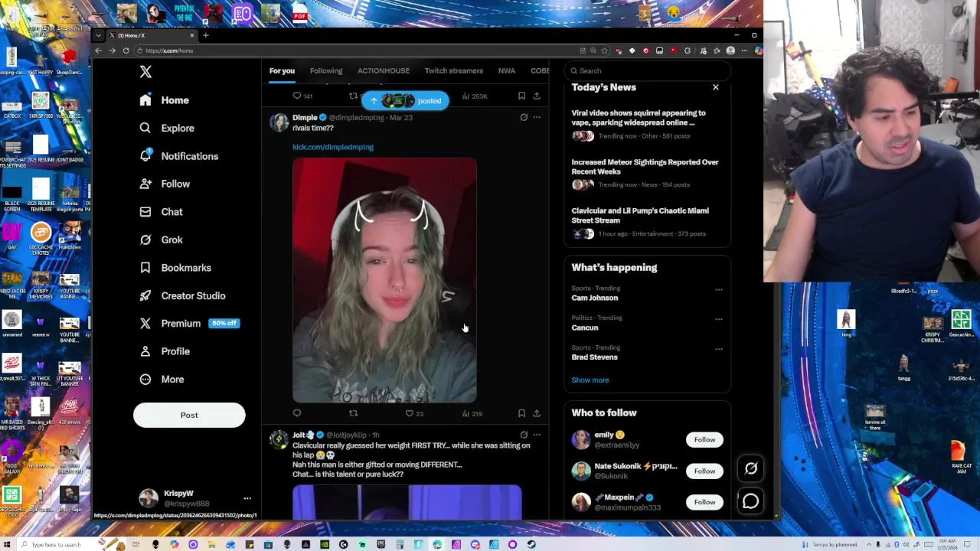Bookmark the top post with 253K views
The height and width of the screenshot is (551, 980).
[521, 96]
